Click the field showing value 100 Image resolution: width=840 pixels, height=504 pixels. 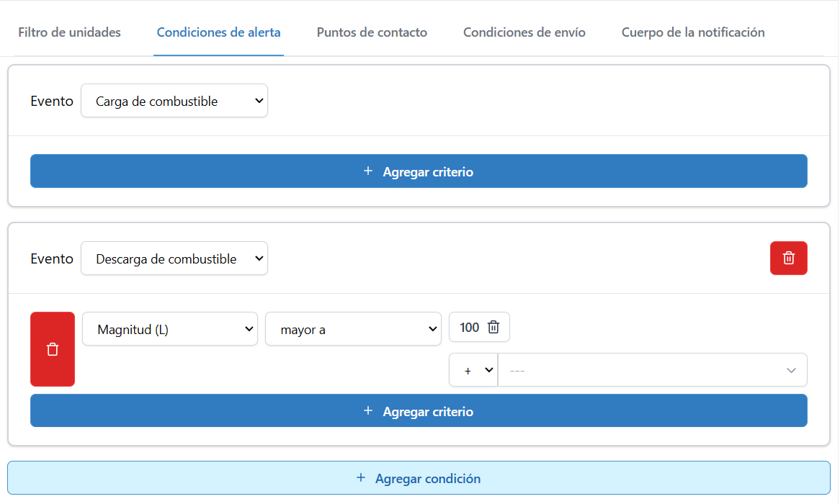469,327
